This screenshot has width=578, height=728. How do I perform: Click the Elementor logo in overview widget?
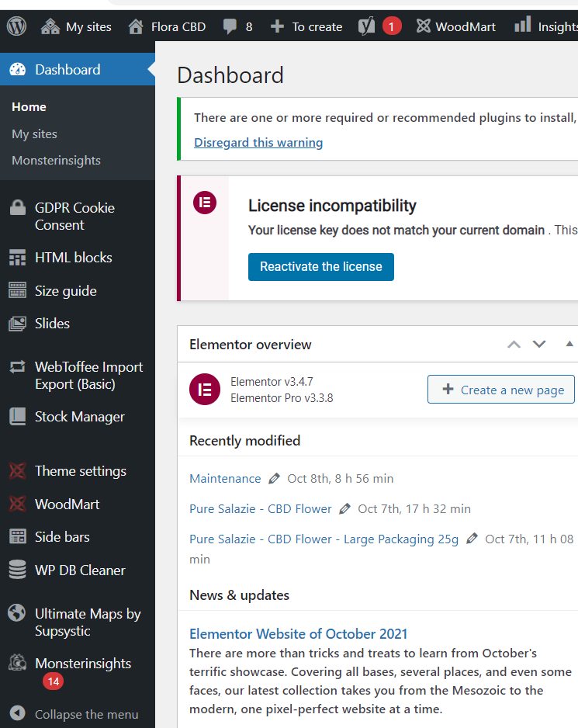coord(205,389)
